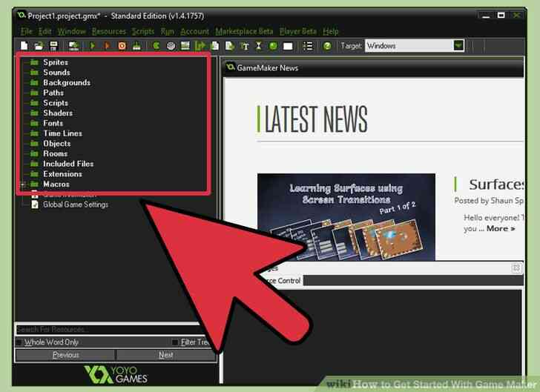This screenshot has height=392, width=540.
Task: Enable the Whole Word Only checkbox
Action: pyautogui.click(x=19, y=342)
